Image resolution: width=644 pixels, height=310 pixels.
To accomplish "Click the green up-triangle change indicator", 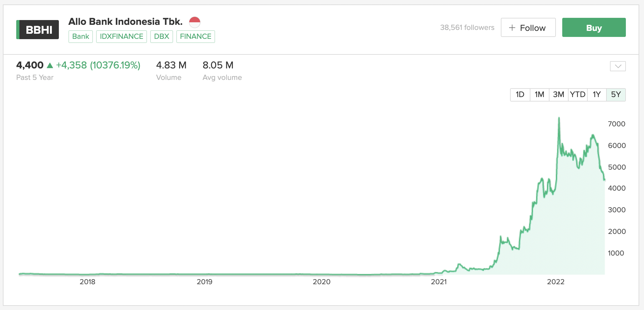I will click(x=50, y=66).
